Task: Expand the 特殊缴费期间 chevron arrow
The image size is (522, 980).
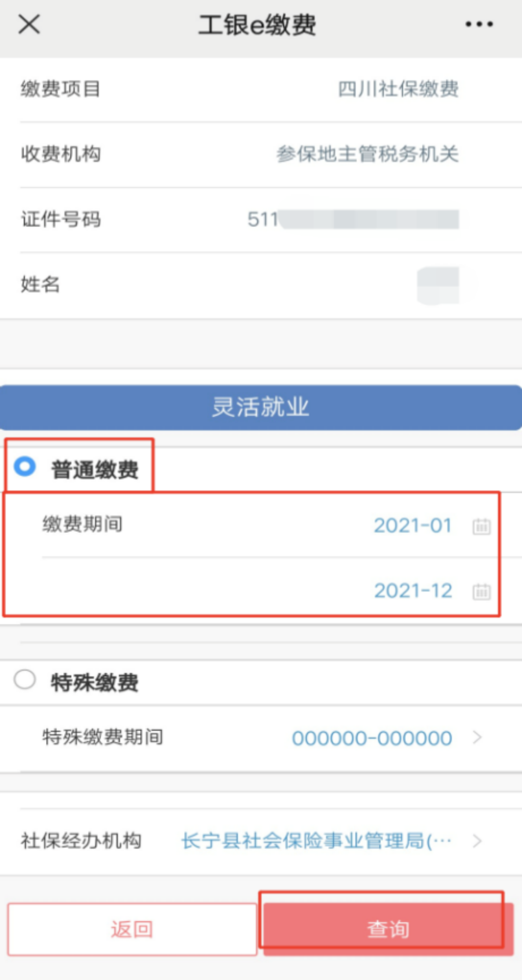Action: 478,737
